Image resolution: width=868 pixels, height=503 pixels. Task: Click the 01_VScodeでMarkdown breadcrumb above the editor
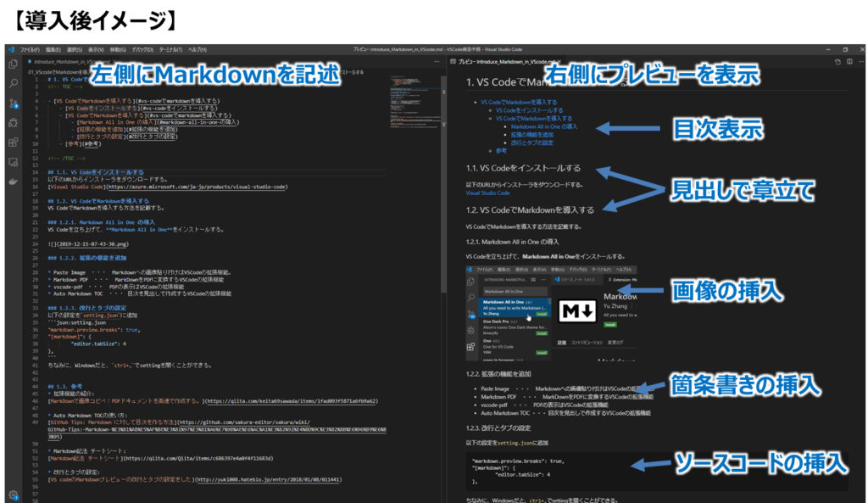click(60, 72)
